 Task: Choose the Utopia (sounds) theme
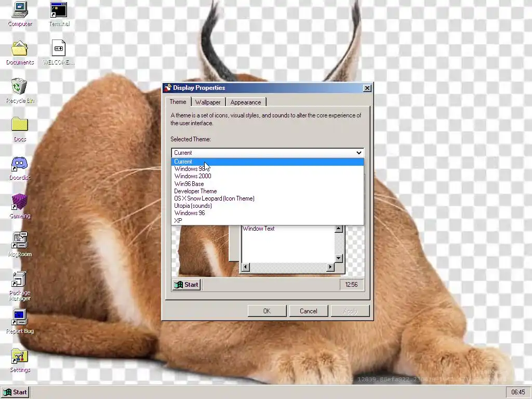click(x=268, y=206)
